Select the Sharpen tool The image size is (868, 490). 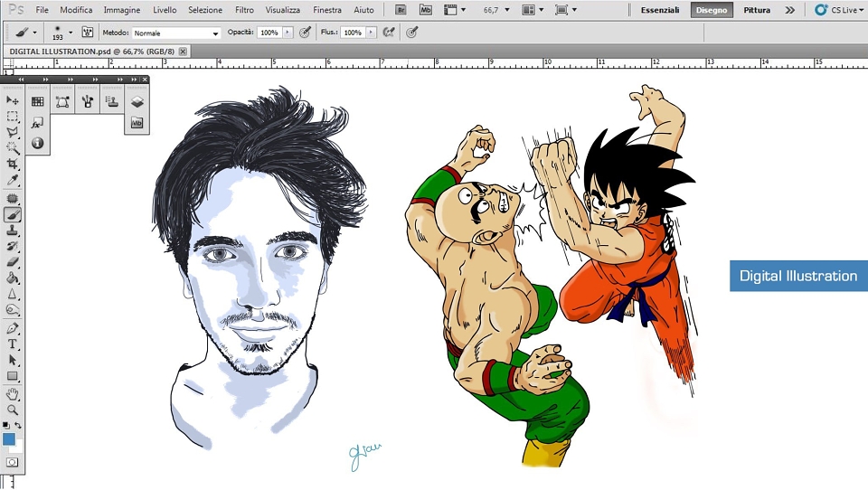(12, 294)
